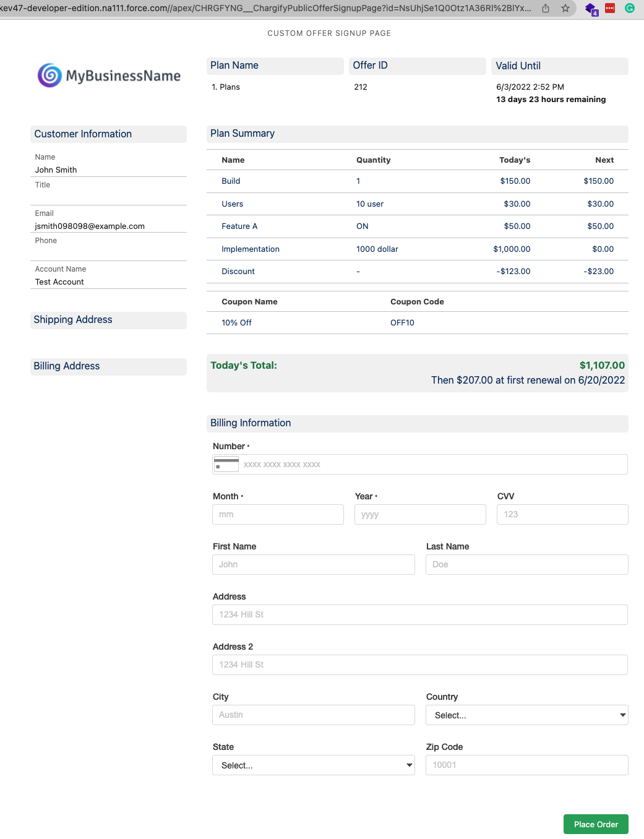
Task: Focus the card Number input field
Action: coord(433,465)
